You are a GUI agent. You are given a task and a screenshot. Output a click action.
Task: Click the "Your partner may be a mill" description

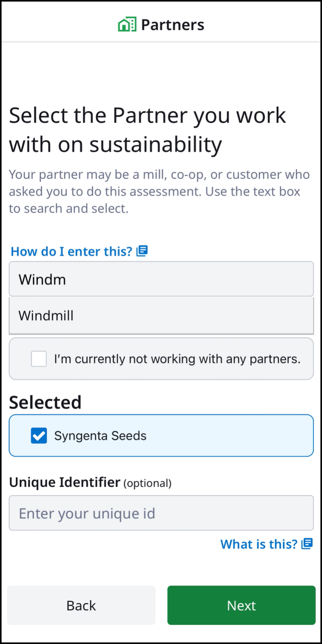pyautogui.click(x=159, y=191)
